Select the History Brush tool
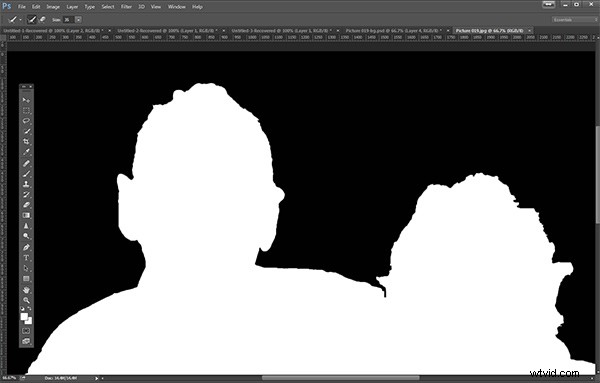The height and width of the screenshot is (383, 600). pyautogui.click(x=26, y=195)
